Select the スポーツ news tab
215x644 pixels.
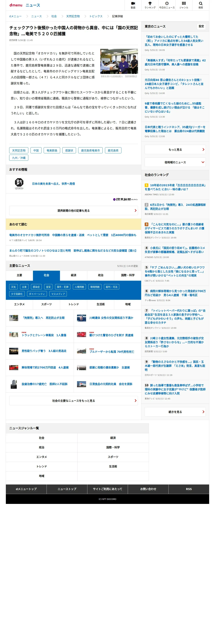[46, 304]
